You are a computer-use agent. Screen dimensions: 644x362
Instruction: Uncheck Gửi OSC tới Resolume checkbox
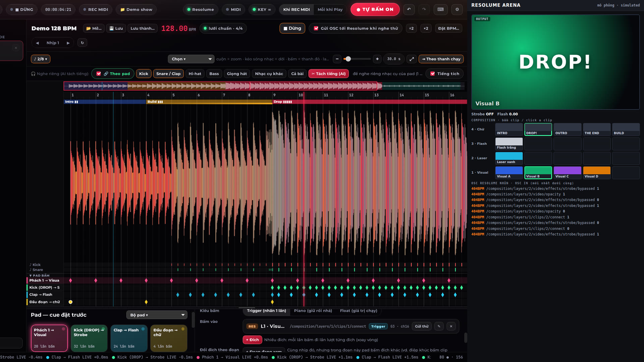[316, 28]
